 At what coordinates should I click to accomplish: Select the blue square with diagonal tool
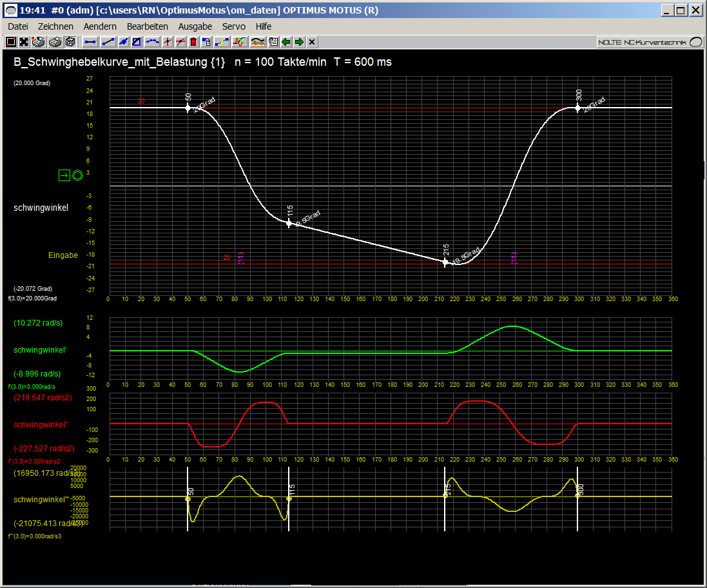(x=137, y=42)
